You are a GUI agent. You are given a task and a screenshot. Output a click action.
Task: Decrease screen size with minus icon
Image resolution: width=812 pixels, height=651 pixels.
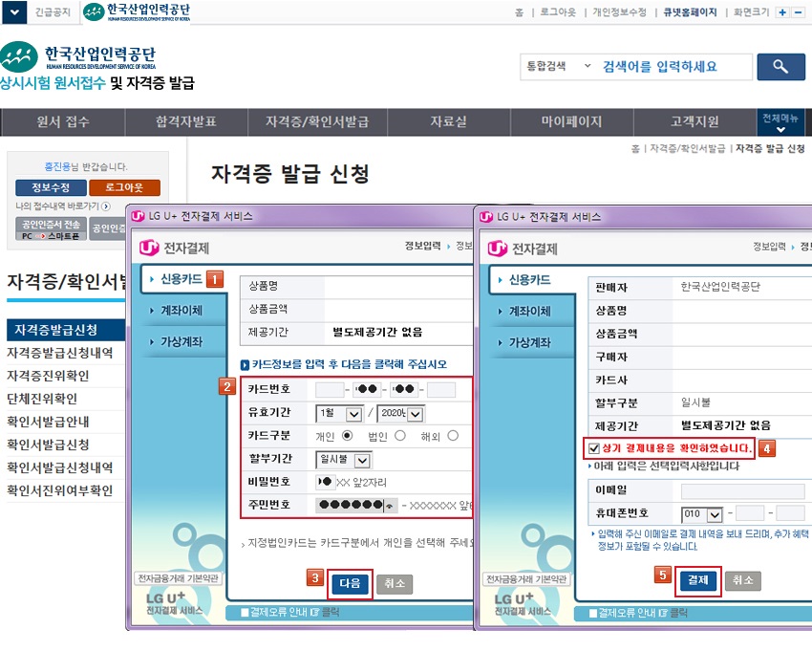coord(798,12)
